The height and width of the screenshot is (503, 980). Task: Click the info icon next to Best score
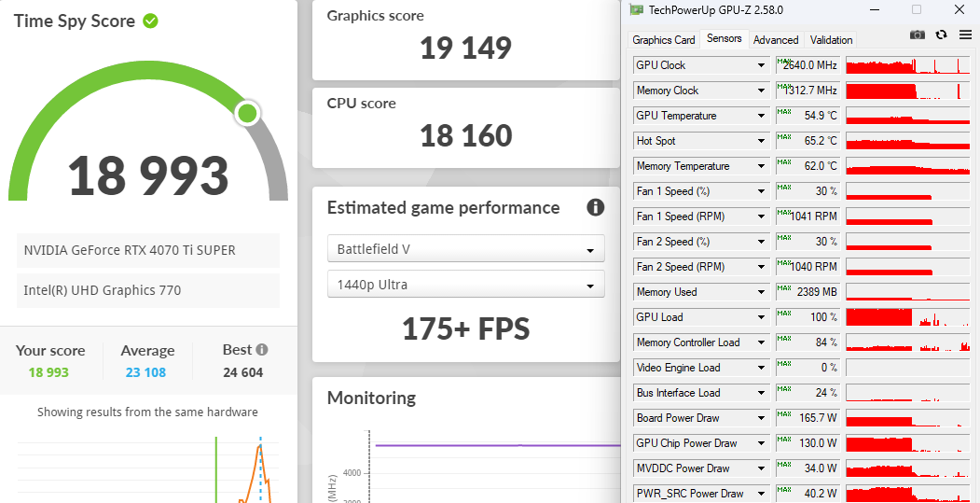[262, 349]
